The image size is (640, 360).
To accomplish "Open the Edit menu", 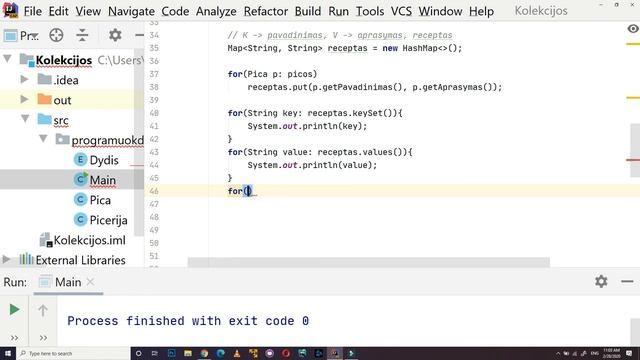I will coord(58,11).
